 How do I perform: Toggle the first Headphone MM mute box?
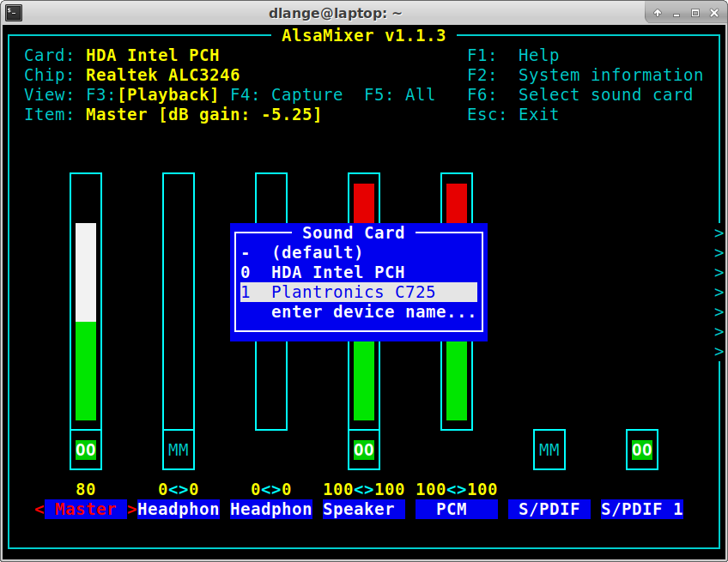point(179,450)
